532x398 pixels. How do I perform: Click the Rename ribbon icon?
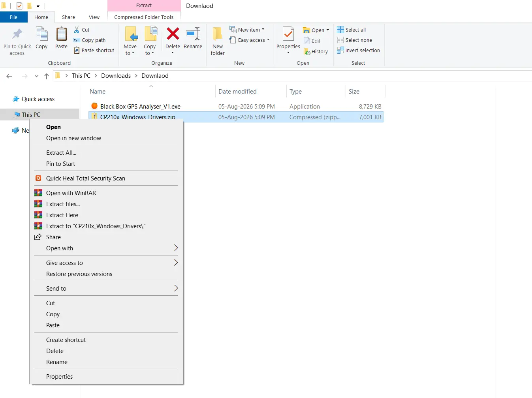coord(193,34)
